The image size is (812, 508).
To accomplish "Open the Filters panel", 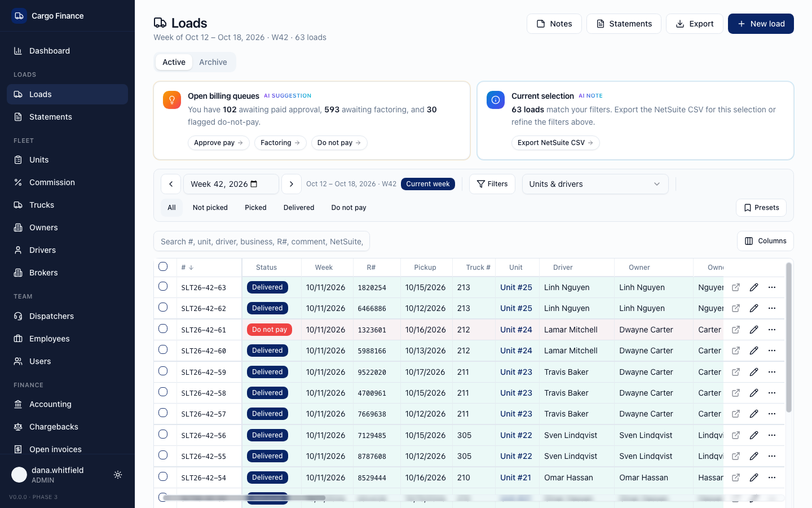I will tap(492, 184).
